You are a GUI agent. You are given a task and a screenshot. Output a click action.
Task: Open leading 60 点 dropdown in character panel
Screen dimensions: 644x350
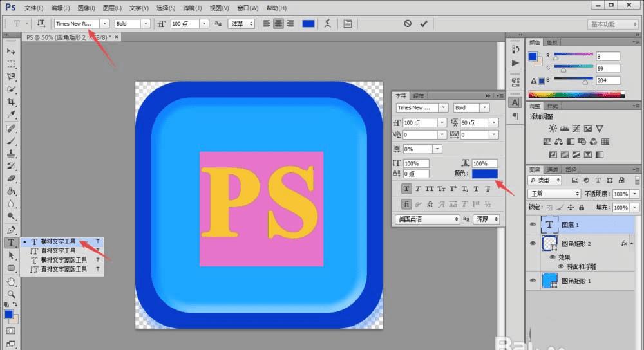pos(494,122)
